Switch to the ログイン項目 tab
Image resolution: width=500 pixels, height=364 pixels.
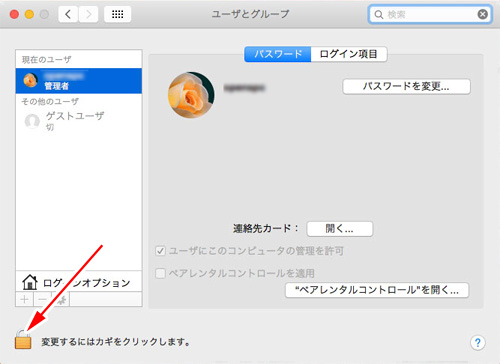pos(349,54)
